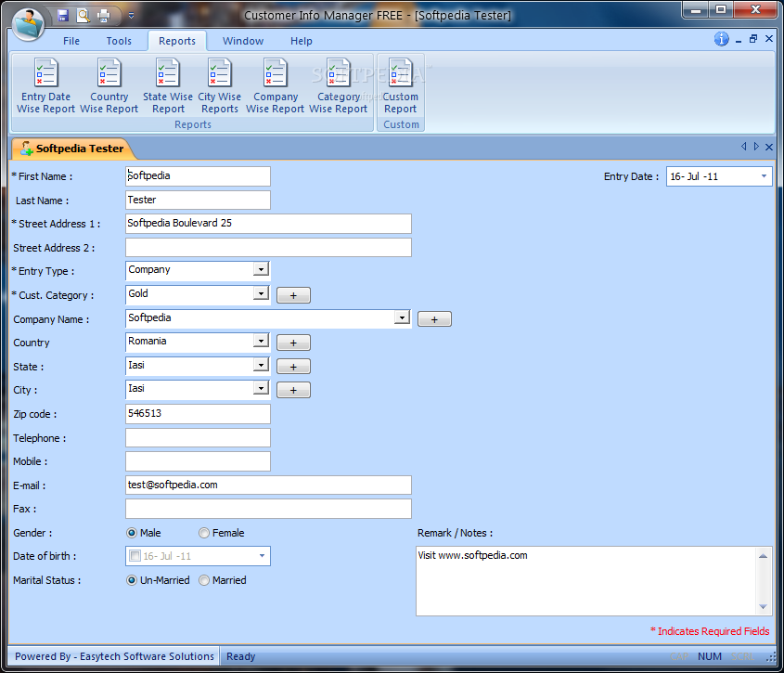This screenshot has width=784, height=673.
Task: Open Entry Date Wise Report
Action: coord(45,86)
